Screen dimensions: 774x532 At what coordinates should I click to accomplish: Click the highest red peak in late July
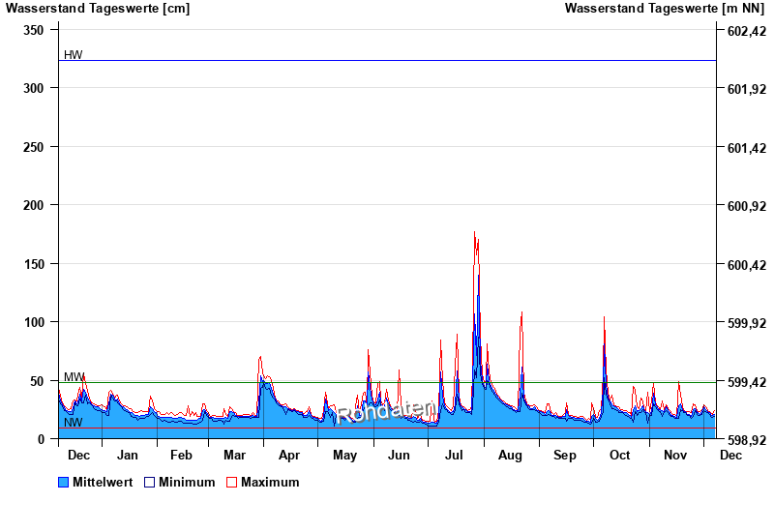[474, 233]
